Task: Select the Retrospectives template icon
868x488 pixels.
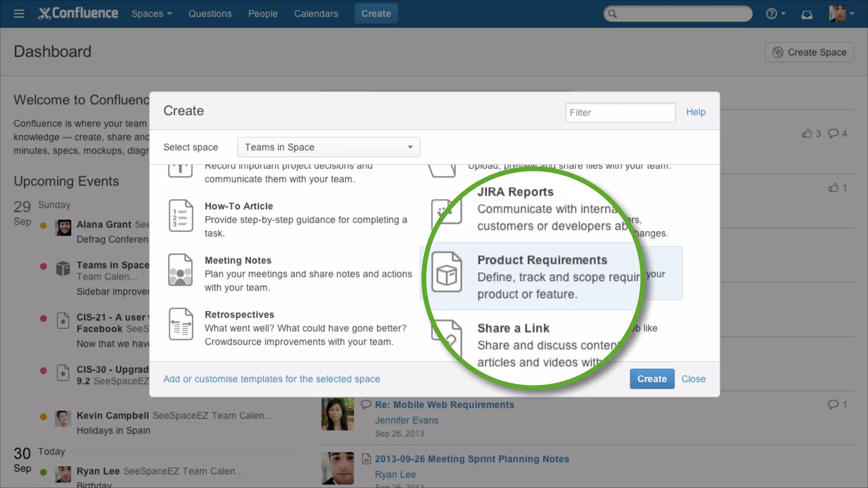Action: (x=181, y=324)
